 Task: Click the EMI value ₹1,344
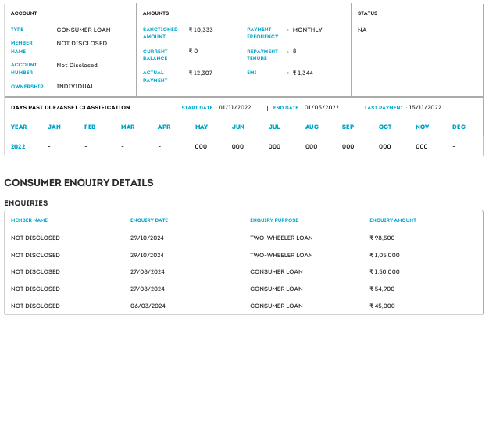point(303,73)
